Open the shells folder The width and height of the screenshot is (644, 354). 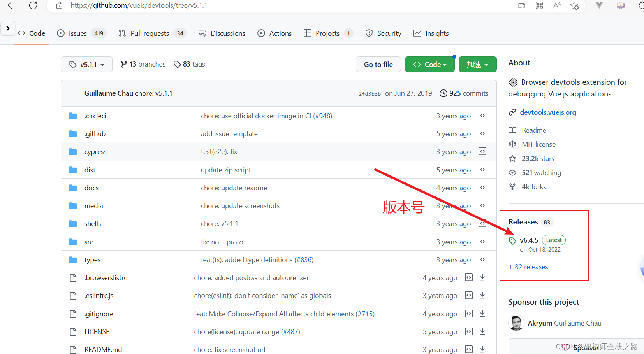pyautogui.click(x=92, y=224)
